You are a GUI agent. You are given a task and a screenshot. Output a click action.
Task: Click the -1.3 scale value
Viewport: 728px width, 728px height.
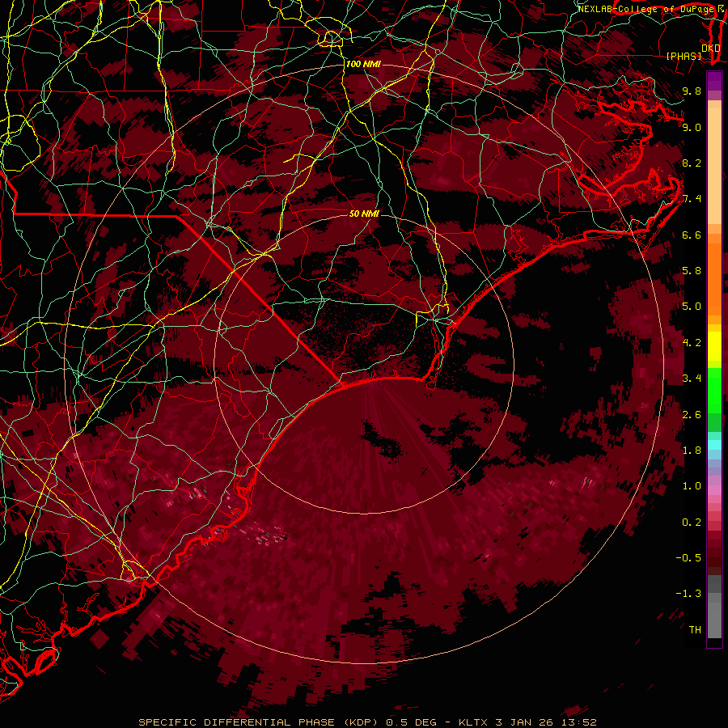coord(688,594)
